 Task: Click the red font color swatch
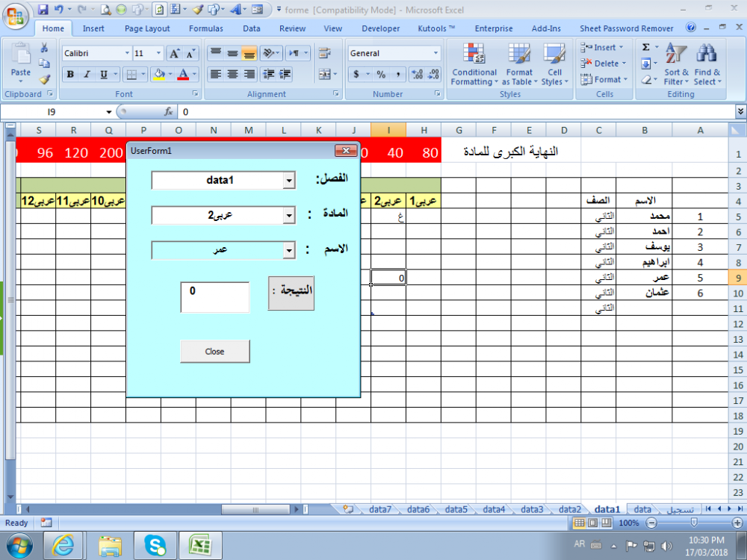click(182, 74)
